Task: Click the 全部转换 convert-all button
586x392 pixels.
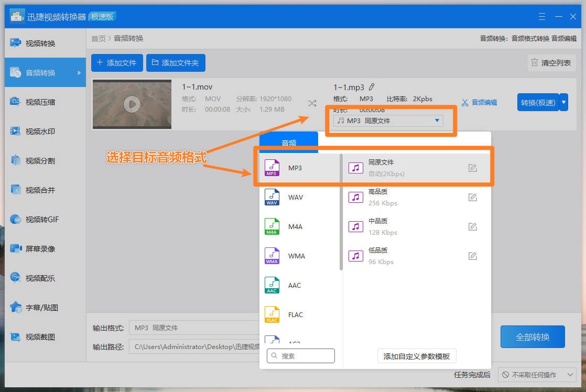Action: pyautogui.click(x=533, y=337)
